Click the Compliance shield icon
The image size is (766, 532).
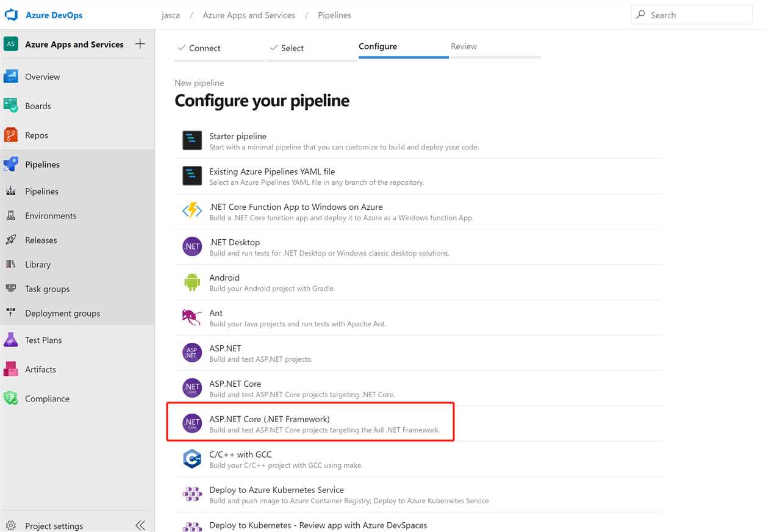pos(11,398)
